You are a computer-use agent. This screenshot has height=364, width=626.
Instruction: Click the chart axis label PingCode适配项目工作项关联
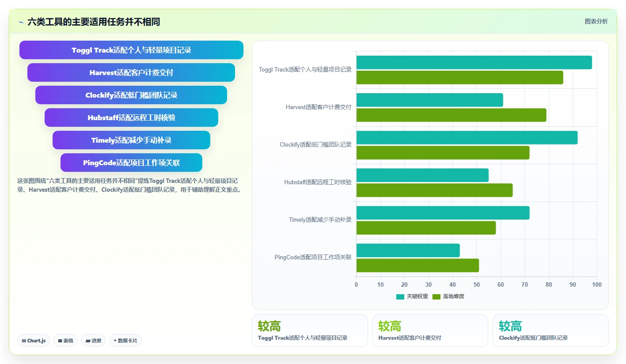[313, 257]
